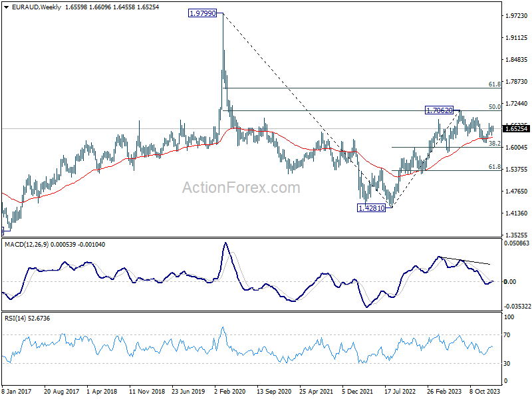The width and height of the screenshot is (532, 399).
Task: Click the 5 Dec 2021 date label
Action: [358, 391]
